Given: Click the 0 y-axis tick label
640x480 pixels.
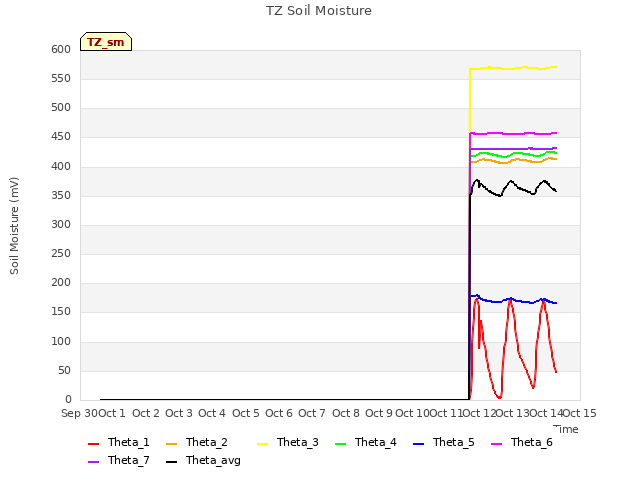Looking at the screenshot, I should (x=68, y=399).
